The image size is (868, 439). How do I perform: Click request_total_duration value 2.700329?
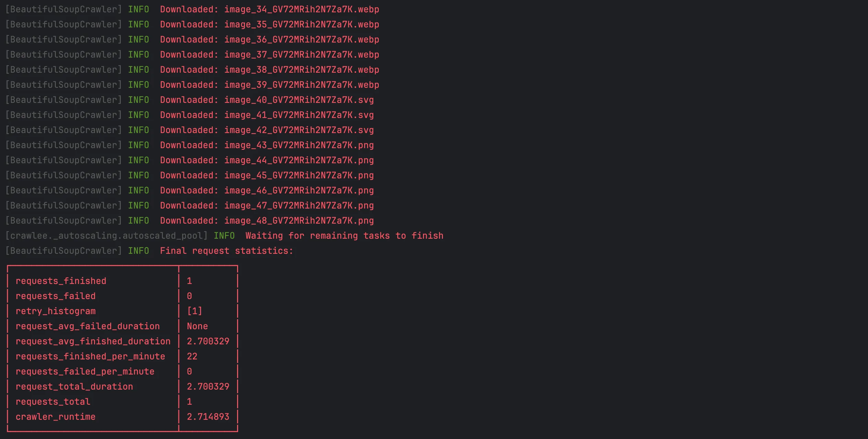[208, 387]
